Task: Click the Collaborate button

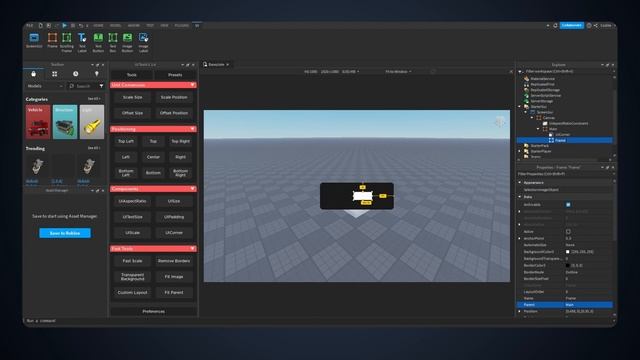Action: [571, 25]
